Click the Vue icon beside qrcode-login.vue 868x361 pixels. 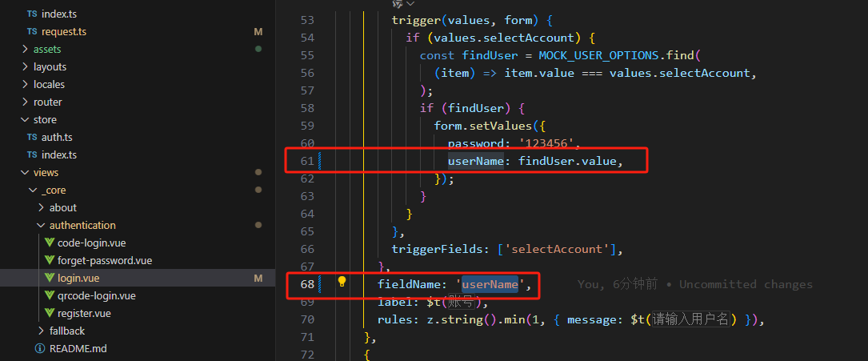[x=49, y=295]
